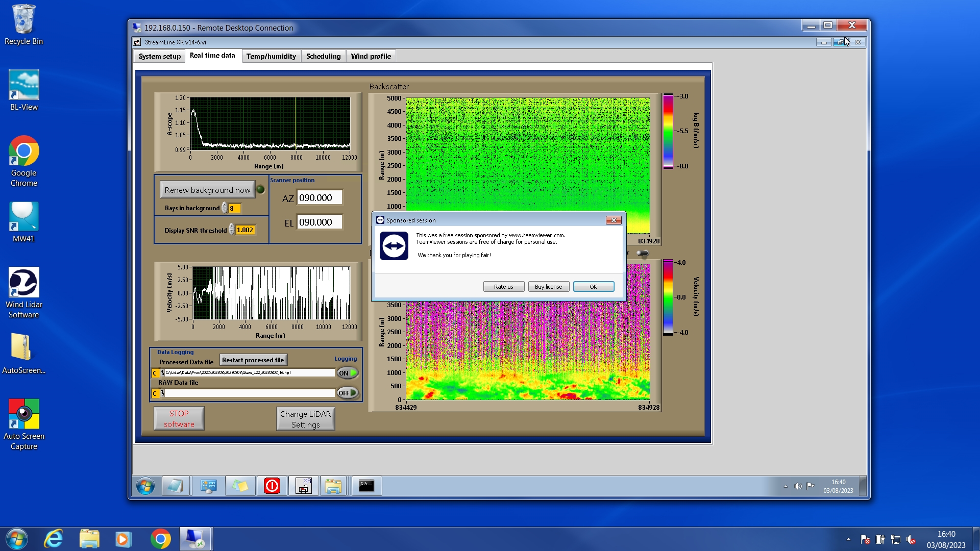Viewport: 980px width, 551px height.
Task: Open the Temp/humidity tab
Action: [271, 56]
